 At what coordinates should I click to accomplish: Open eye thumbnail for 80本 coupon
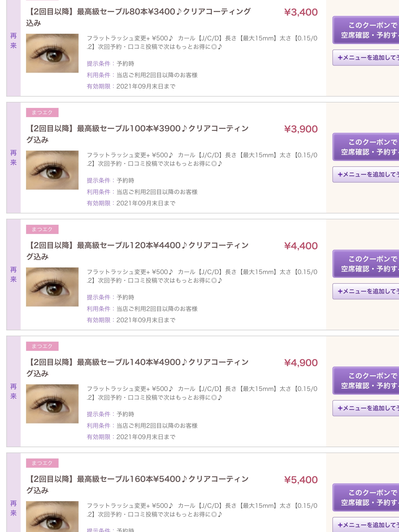tap(52, 53)
